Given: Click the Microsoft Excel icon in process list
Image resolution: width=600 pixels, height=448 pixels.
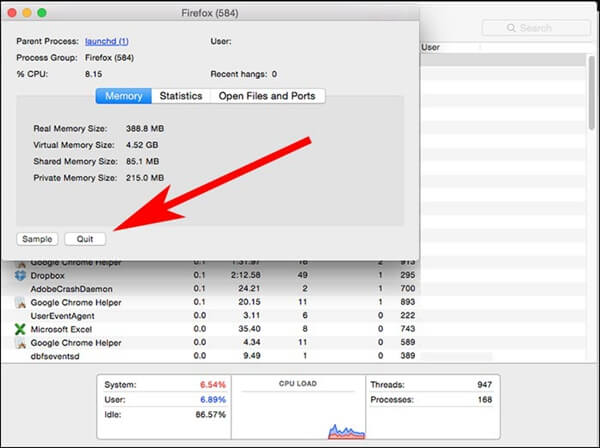Looking at the screenshot, I should tap(20, 329).
